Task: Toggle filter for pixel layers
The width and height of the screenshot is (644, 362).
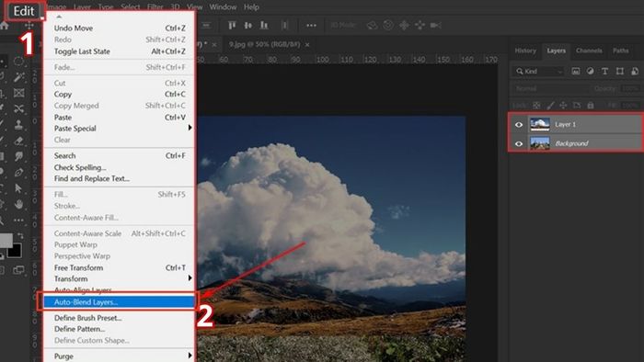Action: [576, 72]
